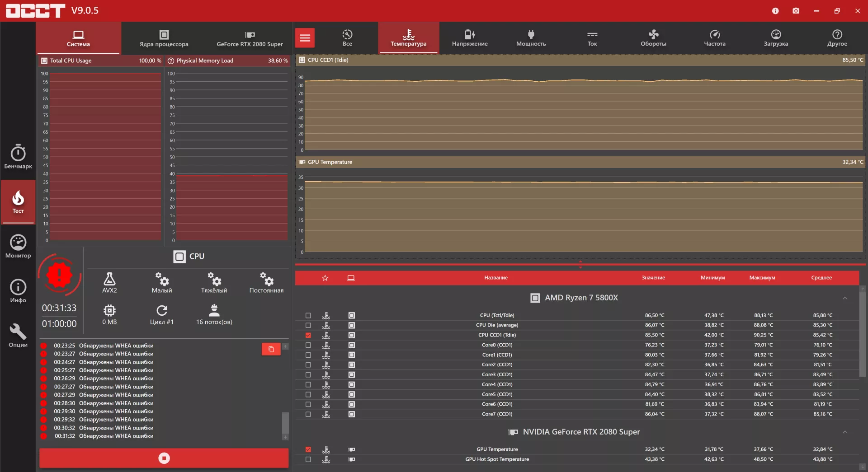This screenshot has width=868, height=472.
Task: Click the red collapse handle between graphs and table
Action: tap(580, 264)
